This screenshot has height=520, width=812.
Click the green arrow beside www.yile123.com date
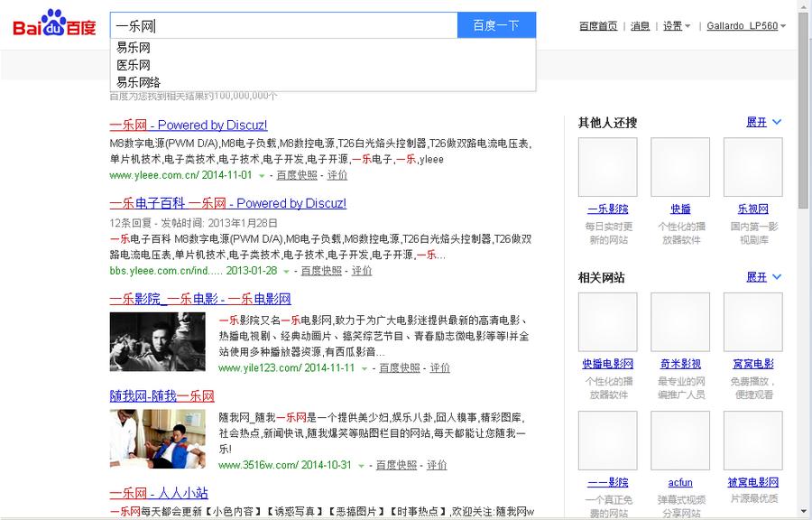coord(364,368)
